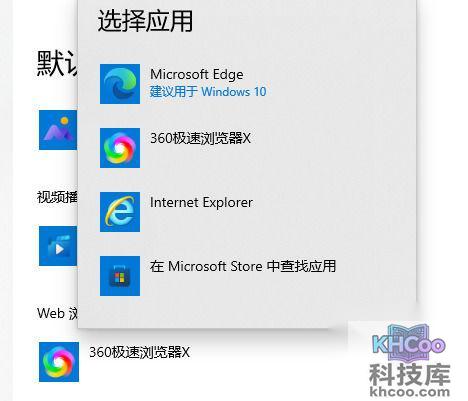Select the Internet Explorer label
The height and width of the screenshot is (401, 468).
tap(201, 202)
